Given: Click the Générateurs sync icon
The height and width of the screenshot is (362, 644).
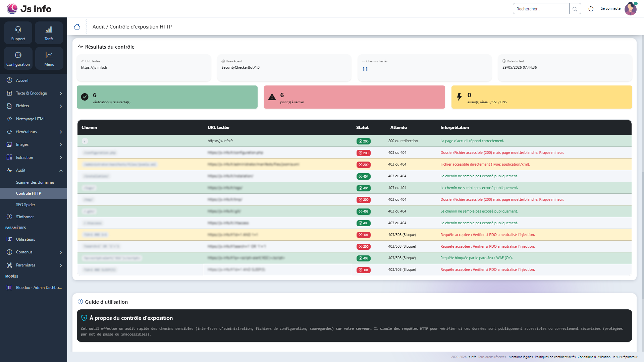Looking at the screenshot, I should [x=9, y=132].
